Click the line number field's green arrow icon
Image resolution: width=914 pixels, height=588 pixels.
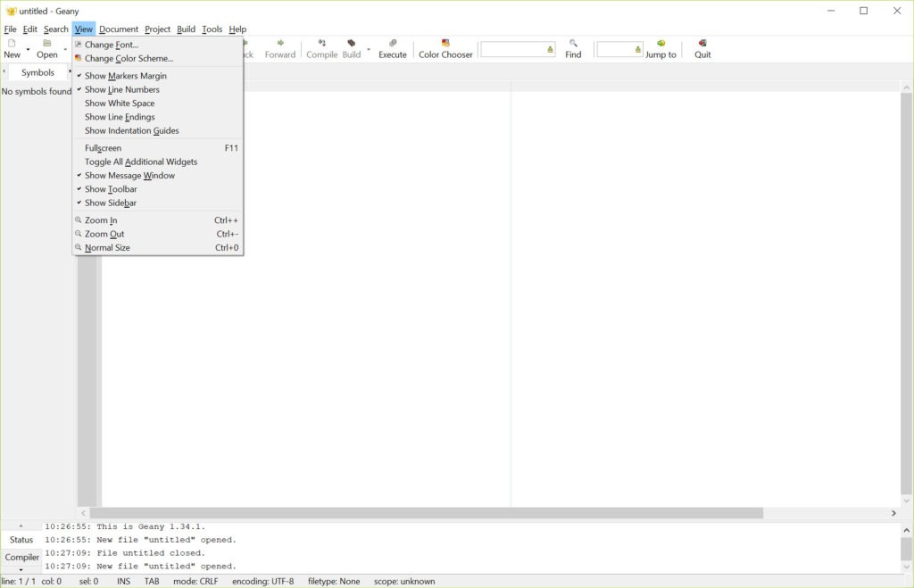637,50
